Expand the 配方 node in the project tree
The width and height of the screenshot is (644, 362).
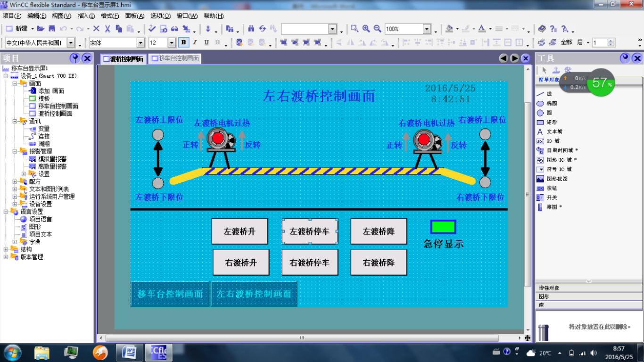coord(15,181)
